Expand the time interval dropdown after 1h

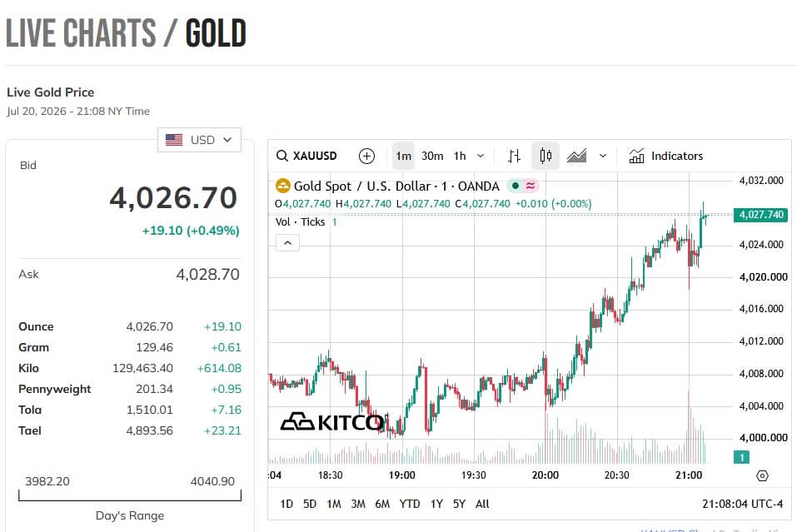[481, 156]
